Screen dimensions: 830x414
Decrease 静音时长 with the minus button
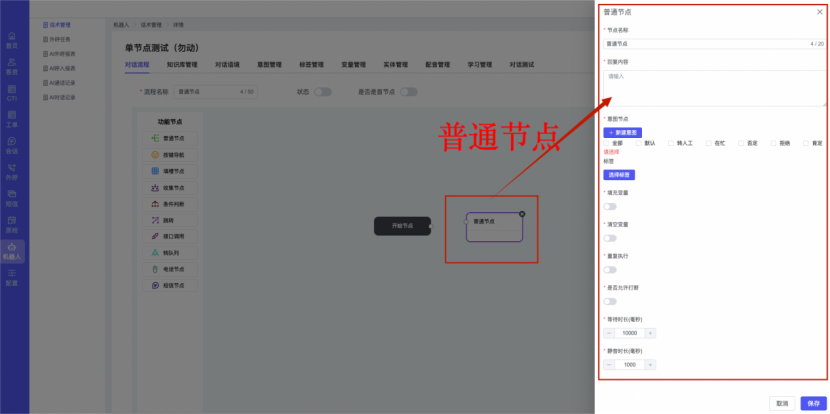point(609,365)
